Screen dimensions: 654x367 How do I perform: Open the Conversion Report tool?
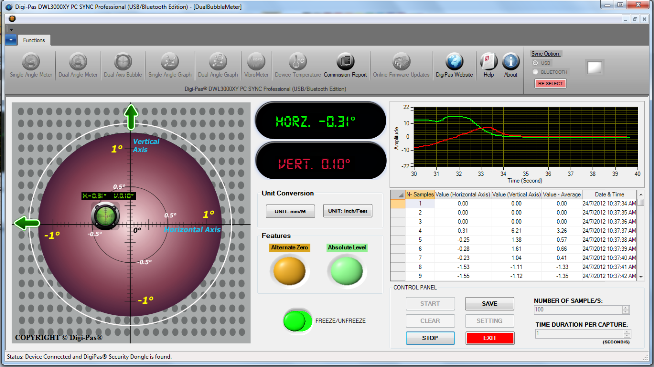click(345, 65)
